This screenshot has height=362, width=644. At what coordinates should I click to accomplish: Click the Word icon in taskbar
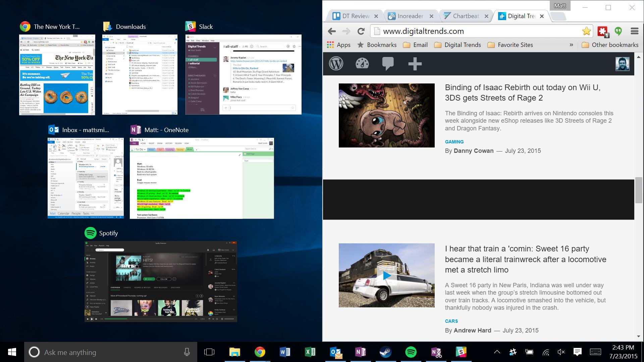coord(285,352)
